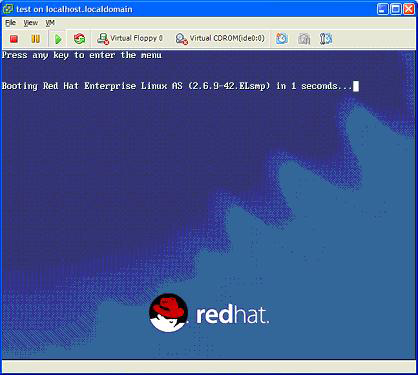
Task: Open the View menu
Action: [x=30, y=23]
